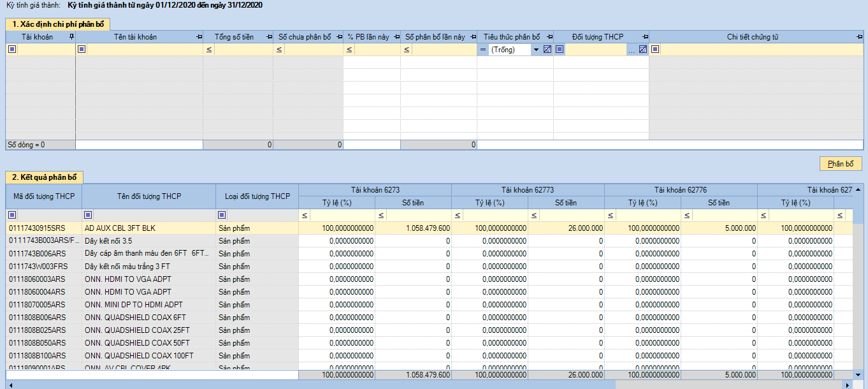Screen dimensions: 868x389
Task: Clear the top Đối tượng THCP filter
Action: click(643, 49)
